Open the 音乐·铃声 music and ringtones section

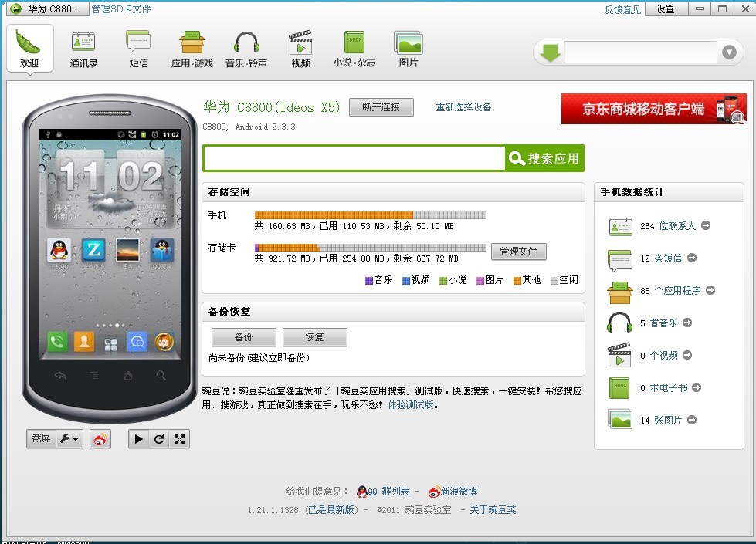[x=246, y=48]
